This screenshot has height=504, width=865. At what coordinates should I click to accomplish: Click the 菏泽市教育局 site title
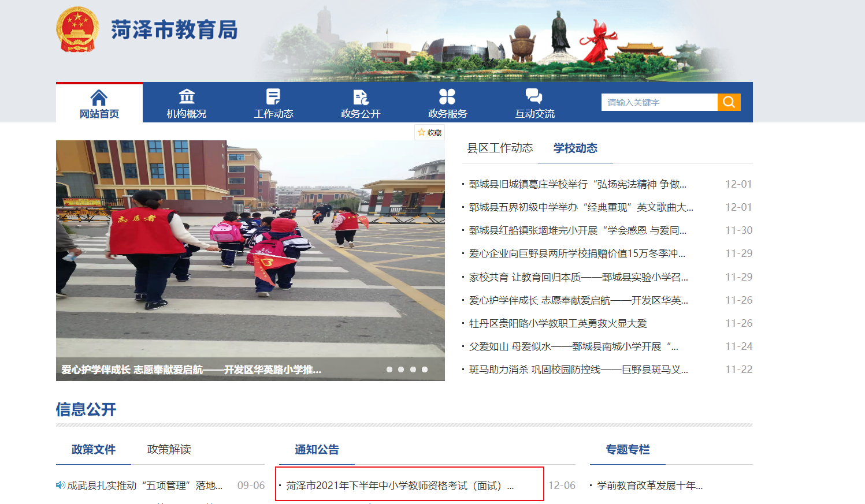[175, 30]
